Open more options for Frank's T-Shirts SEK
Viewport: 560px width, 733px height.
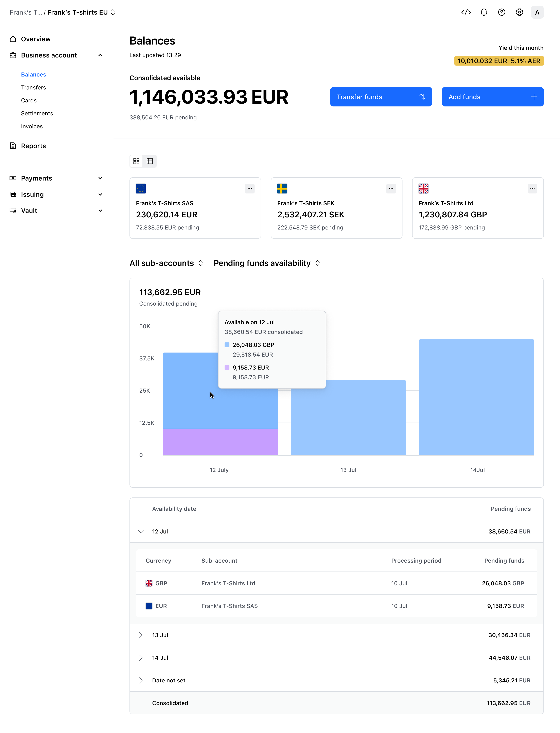(391, 188)
